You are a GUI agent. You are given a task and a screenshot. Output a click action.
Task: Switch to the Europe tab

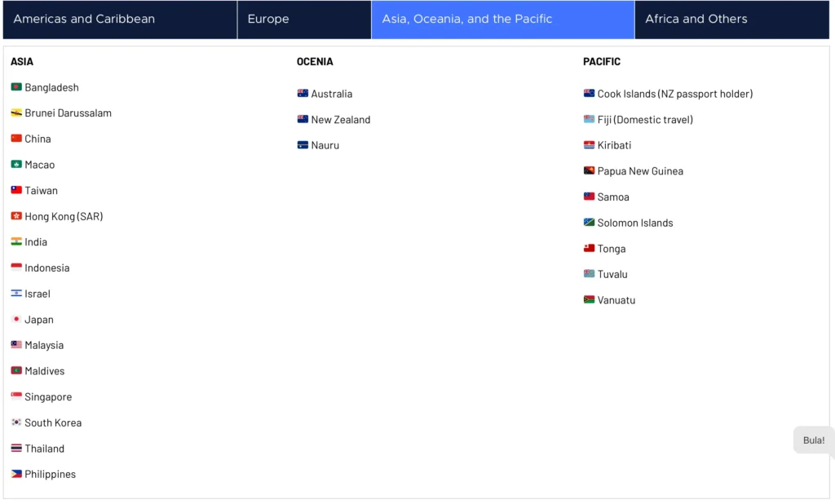click(x=303, y=19)
